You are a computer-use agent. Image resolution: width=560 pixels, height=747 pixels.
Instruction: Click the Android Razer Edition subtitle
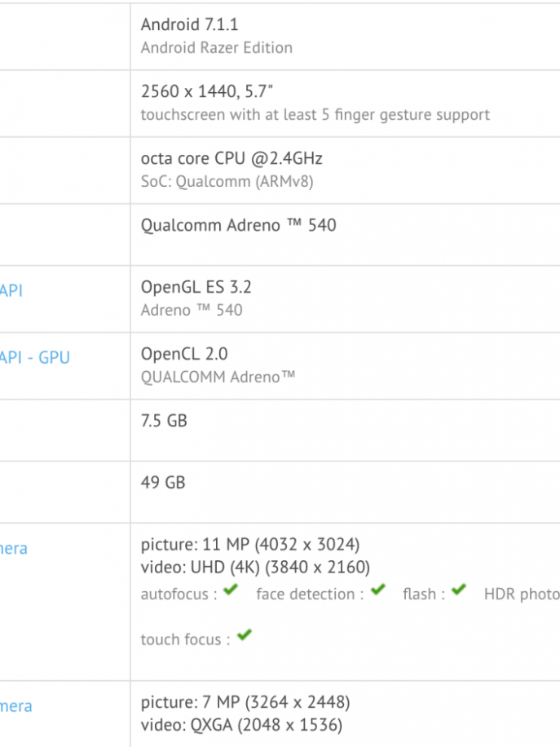216,47
